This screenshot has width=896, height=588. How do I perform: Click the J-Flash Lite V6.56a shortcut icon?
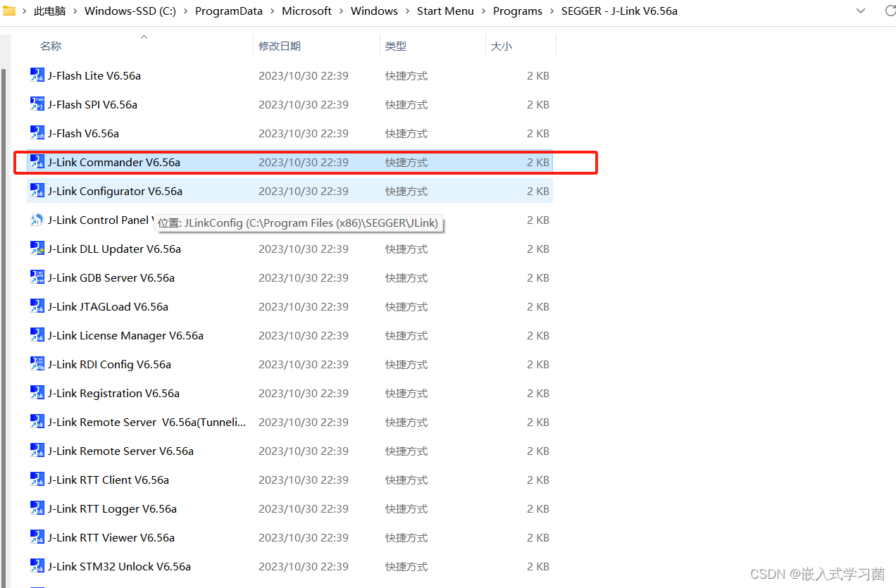click(37, 75)
